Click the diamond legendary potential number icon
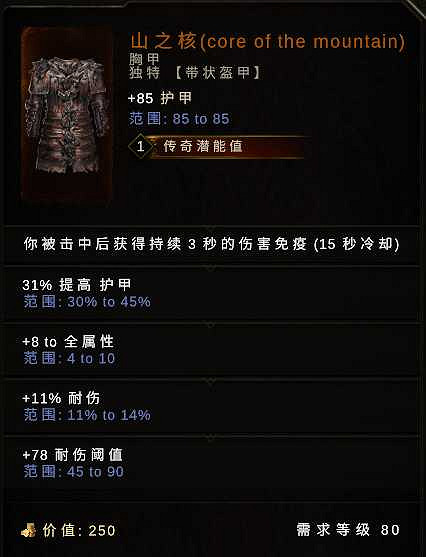This screenshot has height=557, width=426. pyautogui.click(x=140, y=146)
